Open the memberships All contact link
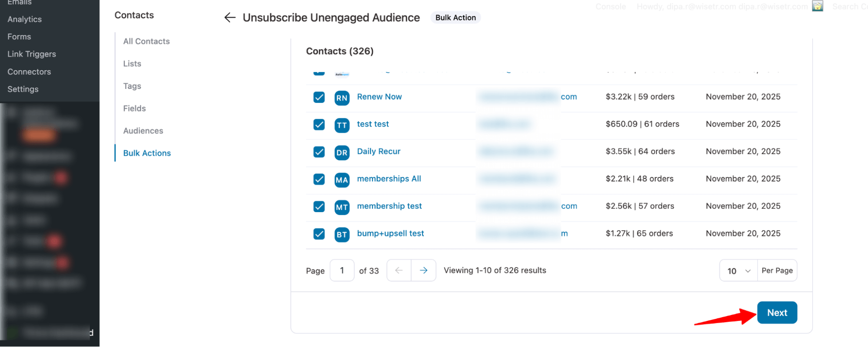868x347 pixels. (x=389, y=179)
